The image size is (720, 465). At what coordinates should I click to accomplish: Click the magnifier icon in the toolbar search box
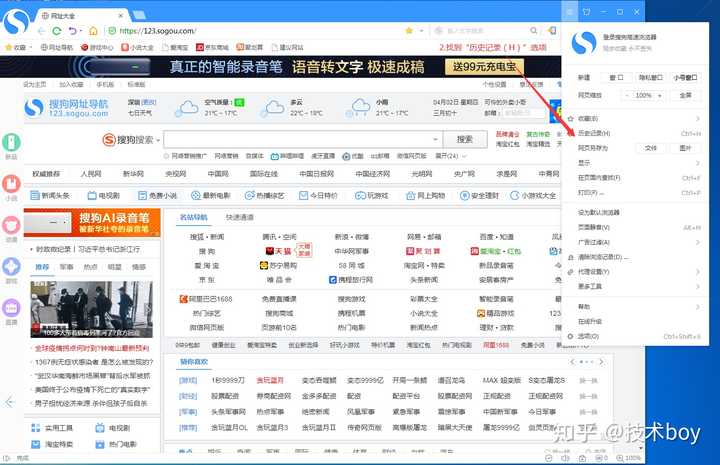click(534, 31)
